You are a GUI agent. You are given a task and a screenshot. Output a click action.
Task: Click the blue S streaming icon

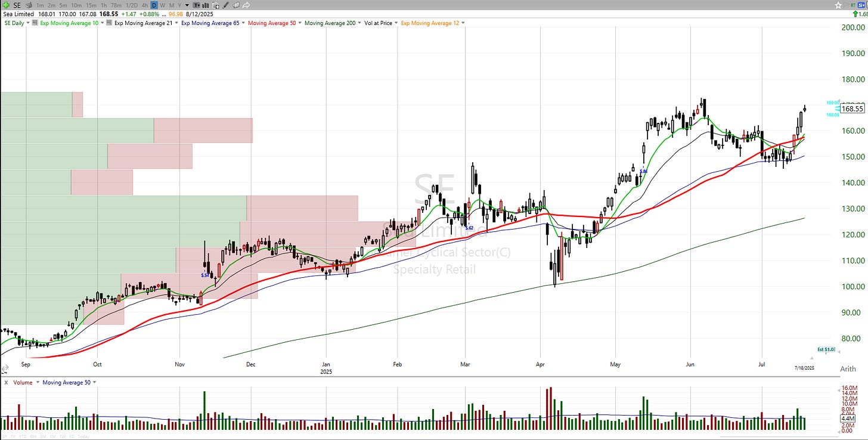point(861,5)
